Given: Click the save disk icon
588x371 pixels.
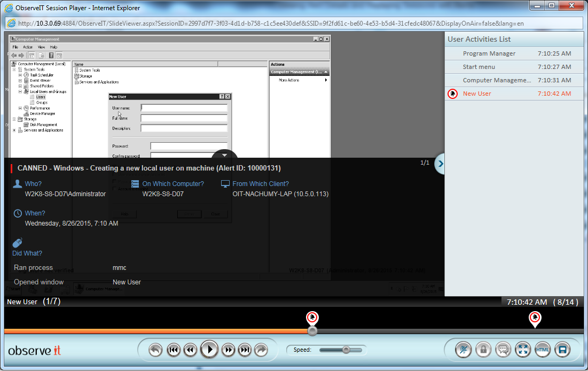Looking at the screenshot, I should coord(561,350).
